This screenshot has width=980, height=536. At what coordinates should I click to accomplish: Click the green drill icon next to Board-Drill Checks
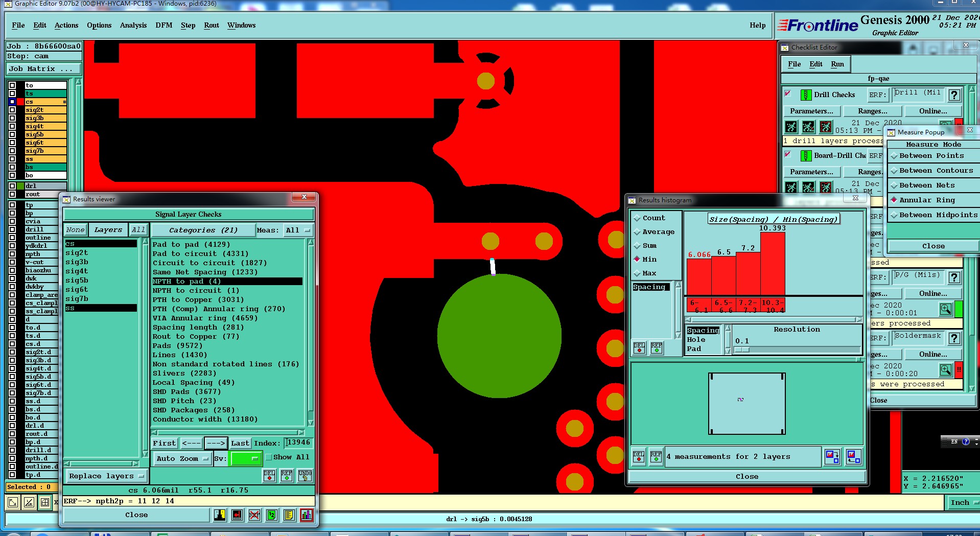coord(806,155)
